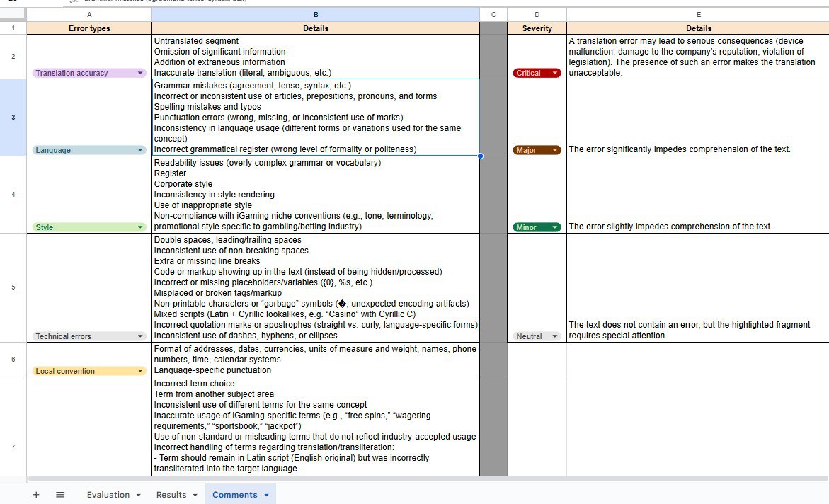Click the add sheet plus icon
829x504 pixels.
tap(36, 495)
